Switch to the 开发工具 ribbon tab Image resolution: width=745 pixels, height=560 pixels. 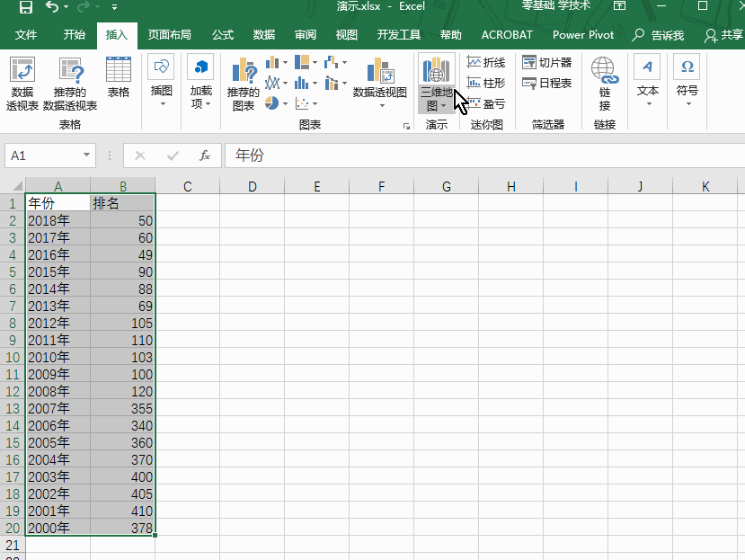[x=399, y=35]
